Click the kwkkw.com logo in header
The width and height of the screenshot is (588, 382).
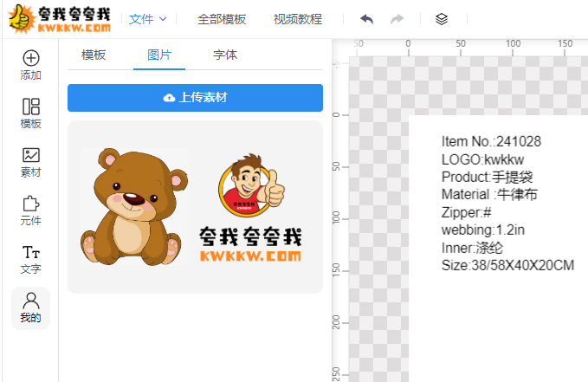click(x=60, y=19)
